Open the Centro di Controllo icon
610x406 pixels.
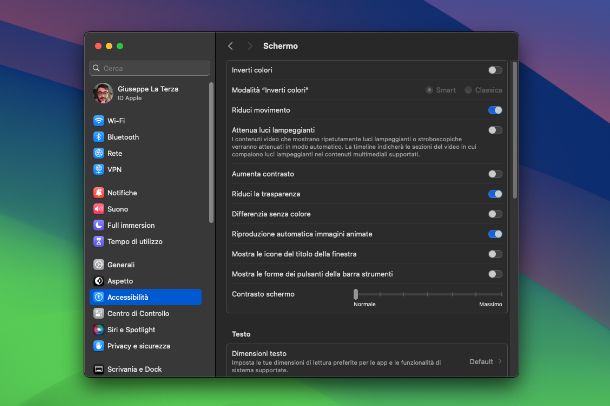pos(99,313)
